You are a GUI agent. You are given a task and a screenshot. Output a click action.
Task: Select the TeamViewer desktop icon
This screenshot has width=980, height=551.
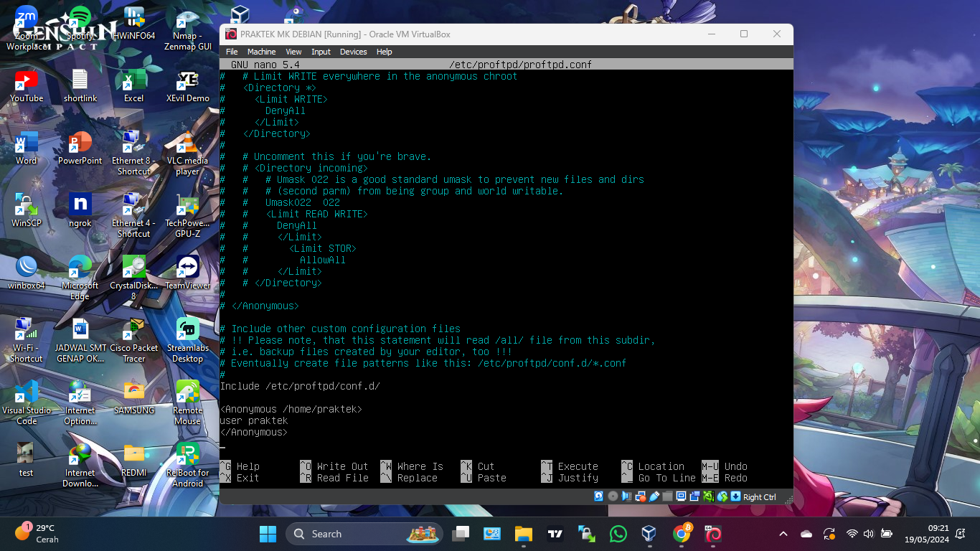point(188,273)
